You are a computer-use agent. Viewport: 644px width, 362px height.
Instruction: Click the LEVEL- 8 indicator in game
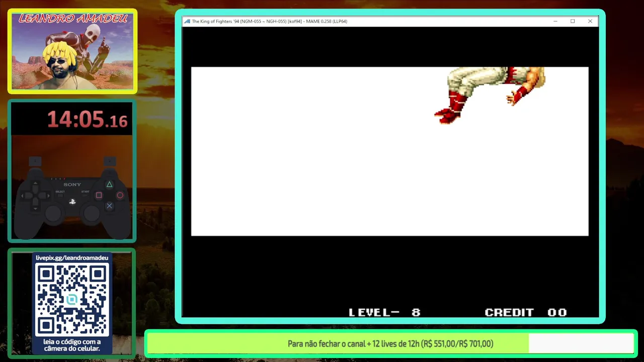click(384, 312)
